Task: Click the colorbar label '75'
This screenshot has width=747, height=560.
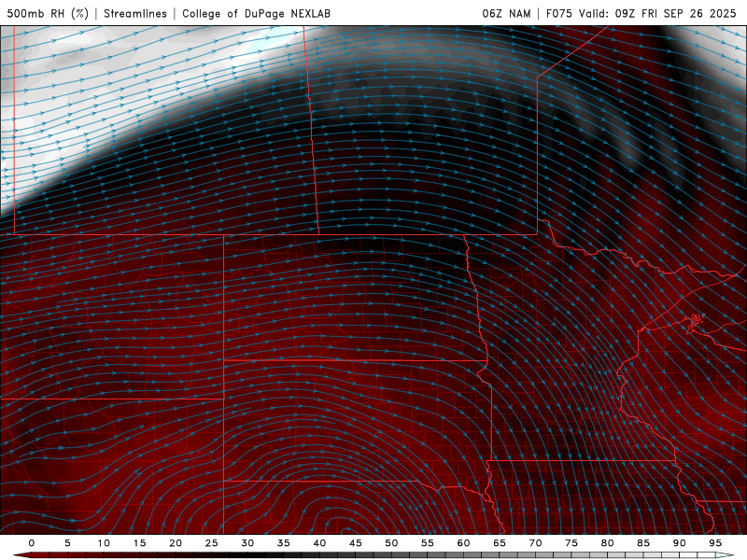Action: pos(571,543)
